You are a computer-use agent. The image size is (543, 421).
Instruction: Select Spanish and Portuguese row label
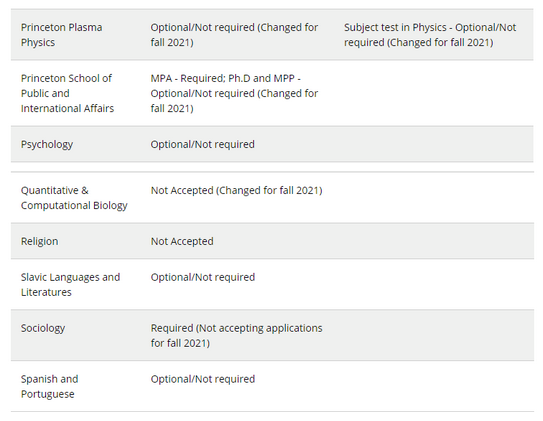[x=50, y=386]
